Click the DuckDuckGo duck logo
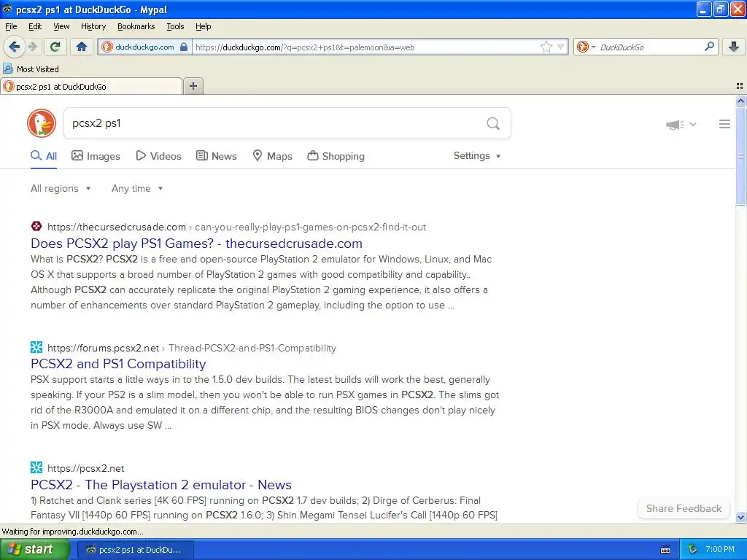Viewport: 747px width, 560px height. (42, 123)
